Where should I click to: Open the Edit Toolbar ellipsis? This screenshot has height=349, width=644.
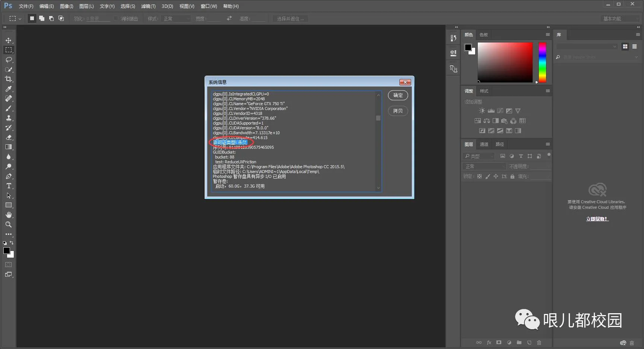(9, 234)
